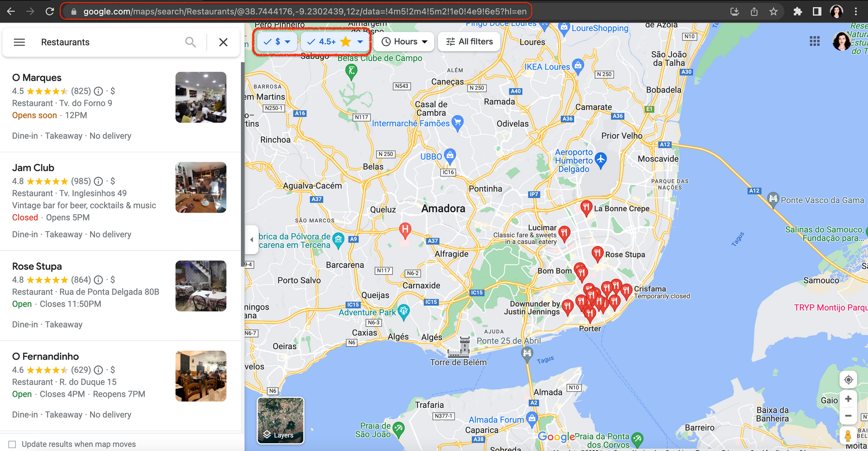Go back in browser history
Viewport: 868px width, 451px height.
[11, 11]
